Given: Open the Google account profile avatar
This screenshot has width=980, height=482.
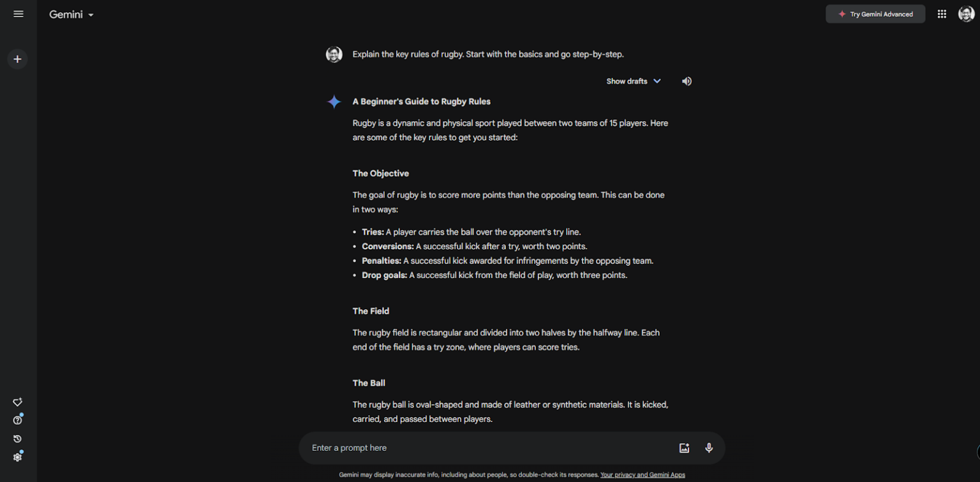Looking at the screenshot, I should [x=966, y=14].
